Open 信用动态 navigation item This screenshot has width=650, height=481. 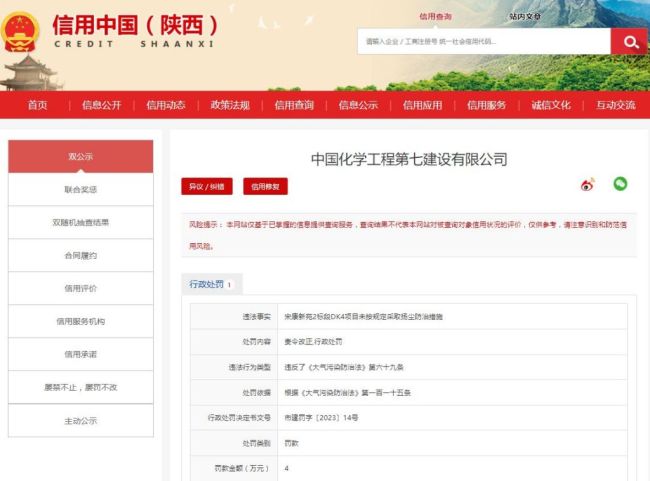166,105
